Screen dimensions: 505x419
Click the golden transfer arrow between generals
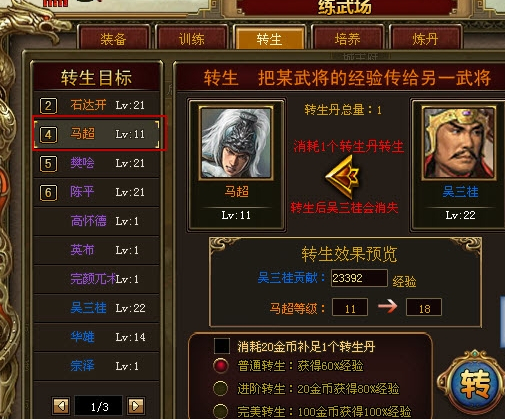342,176
